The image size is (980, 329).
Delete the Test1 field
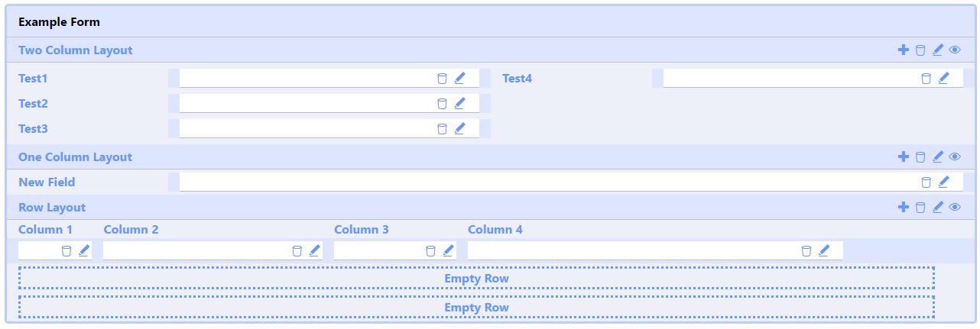click(x=442, y=78)
